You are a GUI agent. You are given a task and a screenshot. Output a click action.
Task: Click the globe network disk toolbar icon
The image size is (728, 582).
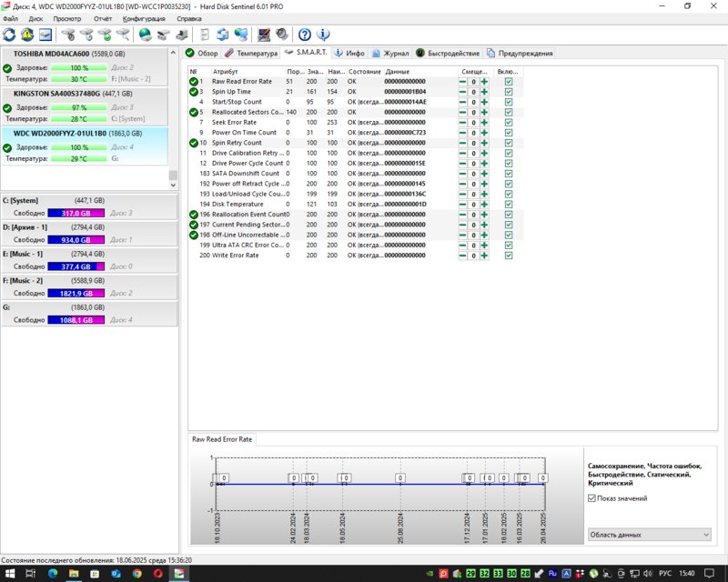(x=146, y=35)
